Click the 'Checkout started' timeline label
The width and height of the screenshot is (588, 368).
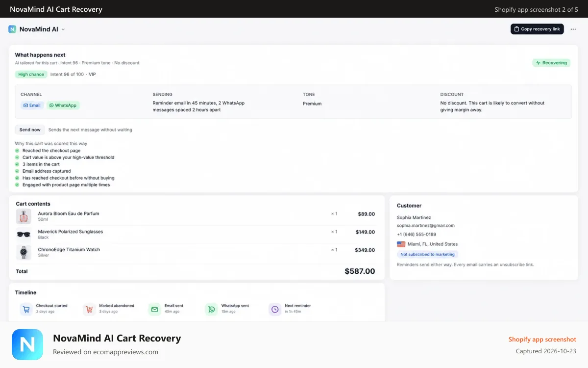52,306
